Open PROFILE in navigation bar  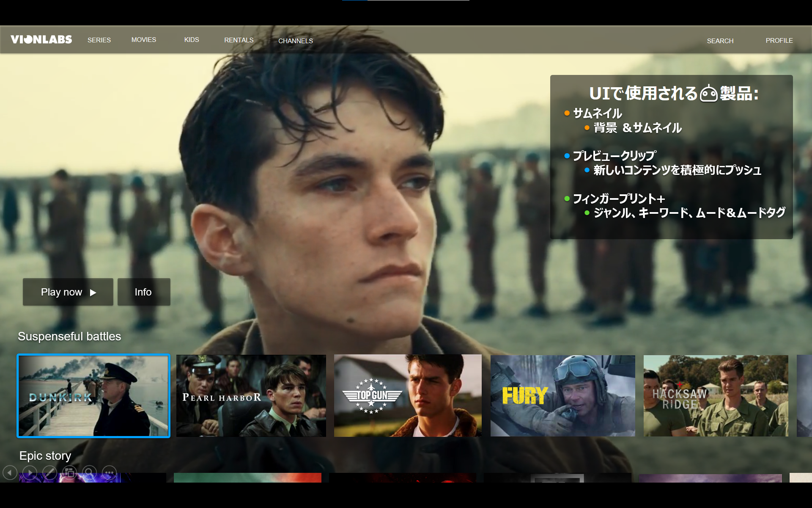tap(779, 40)
